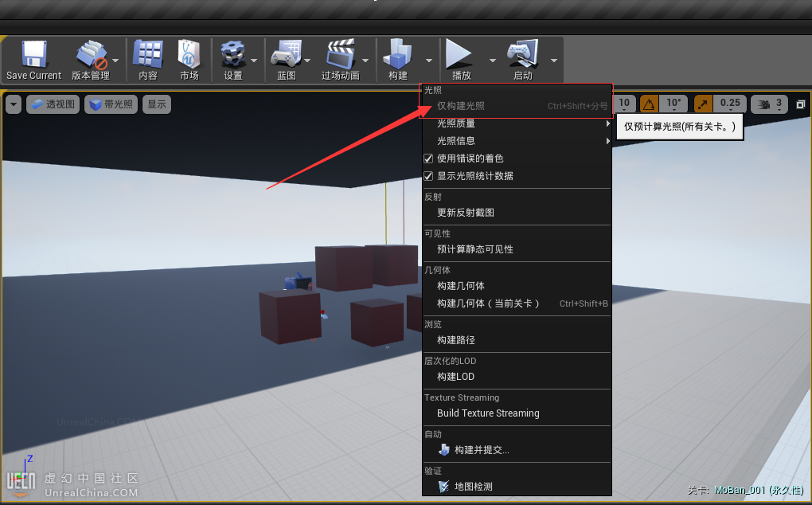
Task: Click the 蓝图 blueprint gamepad icon
Action: 286,55
